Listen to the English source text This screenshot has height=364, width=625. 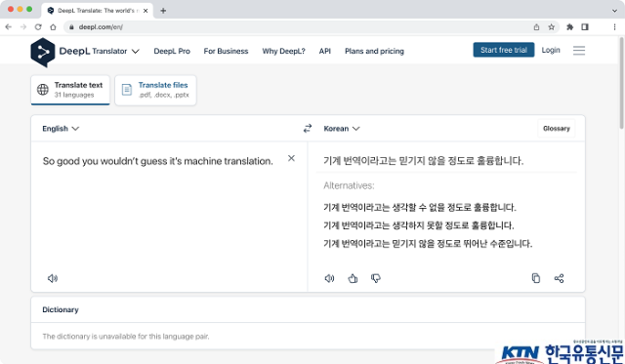53,278
